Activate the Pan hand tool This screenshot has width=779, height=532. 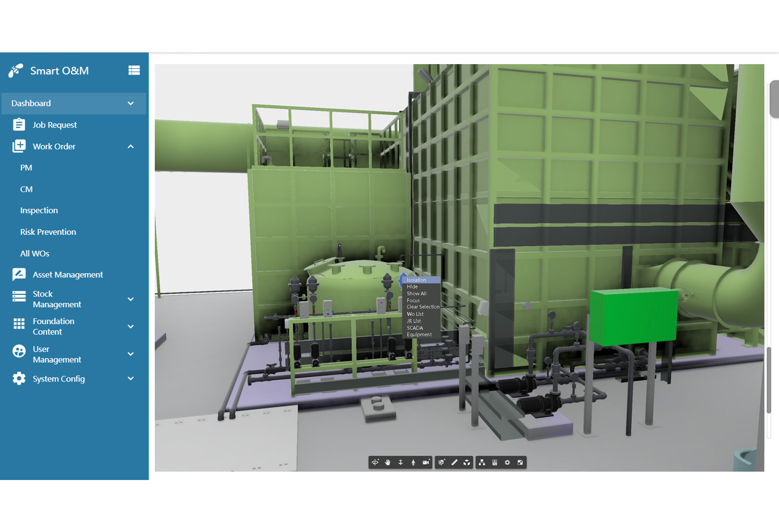coord(388,462)
